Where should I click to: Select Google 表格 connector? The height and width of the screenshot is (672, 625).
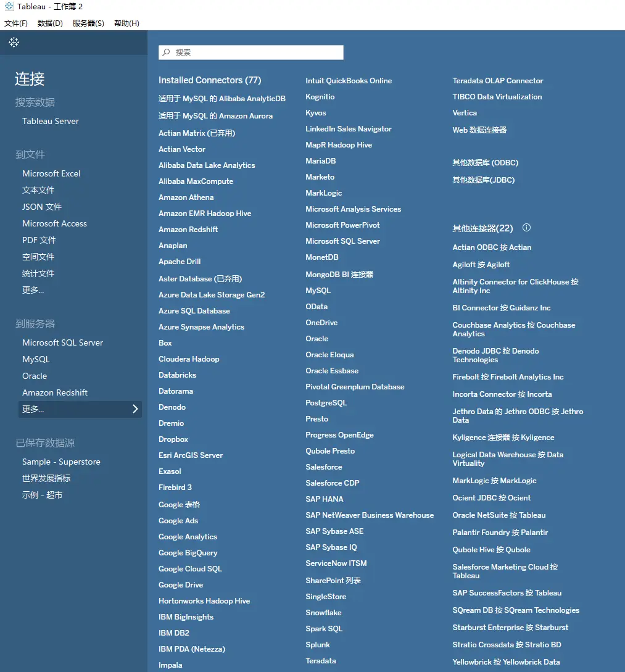(x=179, y=505)
